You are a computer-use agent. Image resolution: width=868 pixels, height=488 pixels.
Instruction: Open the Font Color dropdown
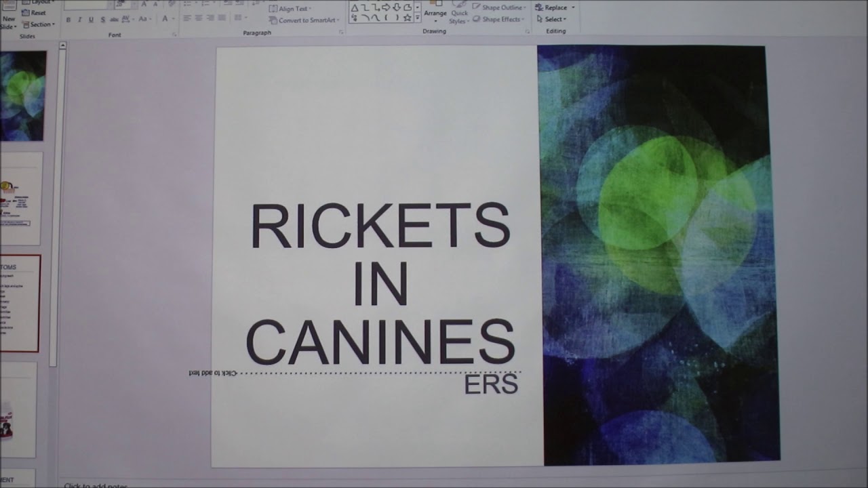(x=167, y=19)
